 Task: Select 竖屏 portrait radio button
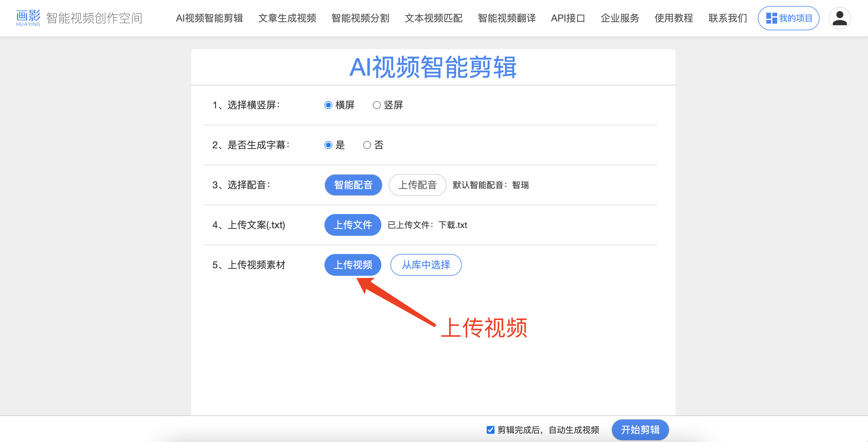(376, 105)
